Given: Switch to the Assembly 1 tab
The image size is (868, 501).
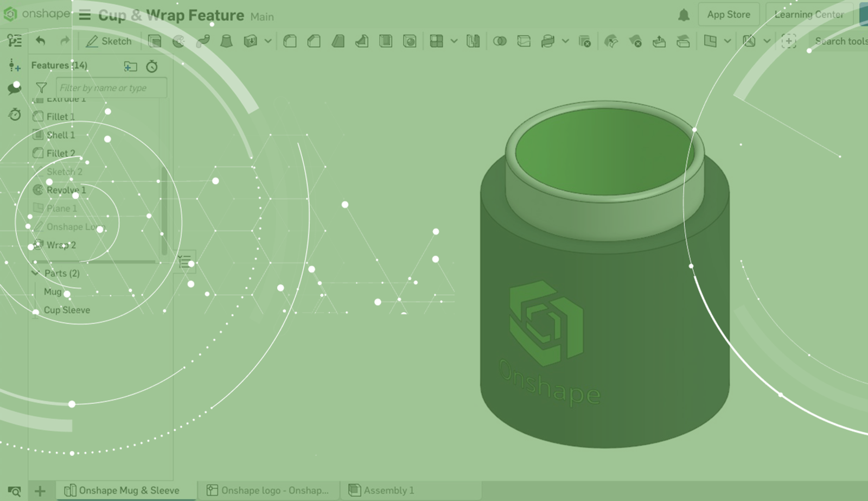Looking at the screenshot, I should [x=388, y=490].
